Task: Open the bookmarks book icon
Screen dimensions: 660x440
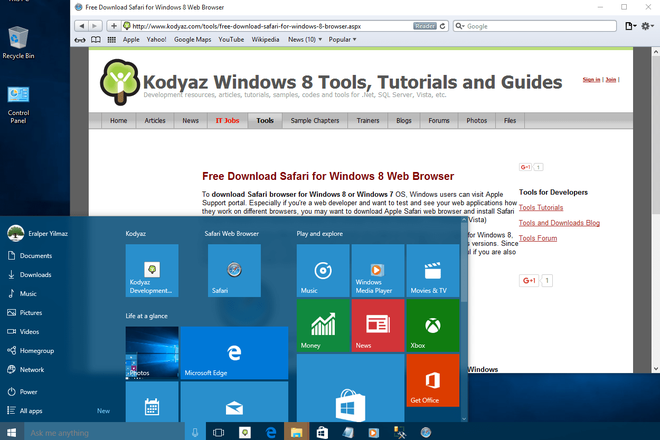Action: (x=96, y=40)
